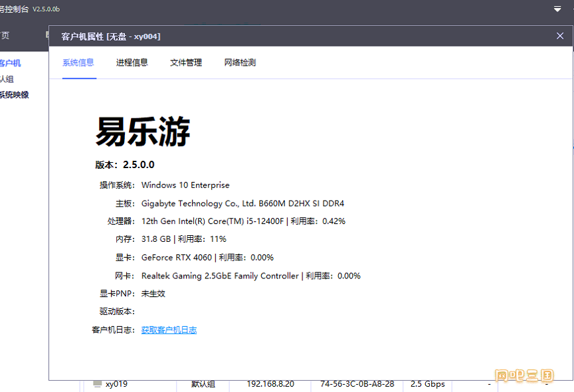Select 客户机 in the left sidebar
This screenshot has width=574, height=392.
(10, 63)
